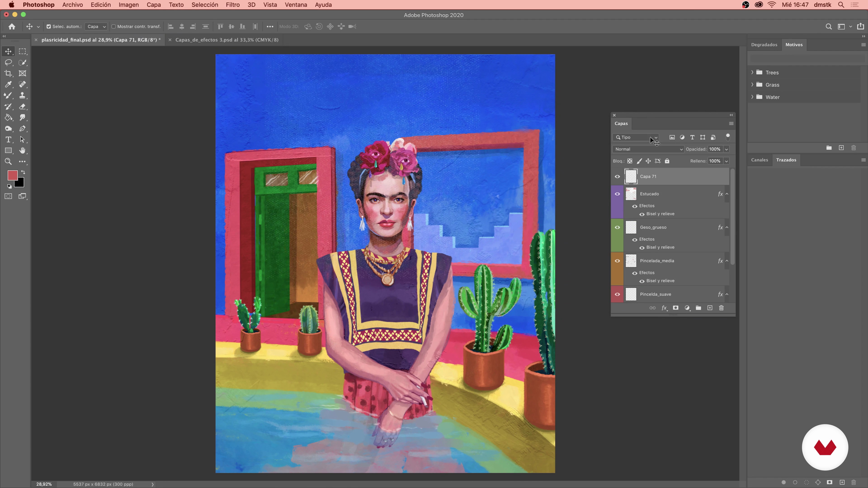Image resolution: width=868 pixels, height=488 pixels.
Task: Collapse effects of Estucado layer
Action: tap(727, 194)
